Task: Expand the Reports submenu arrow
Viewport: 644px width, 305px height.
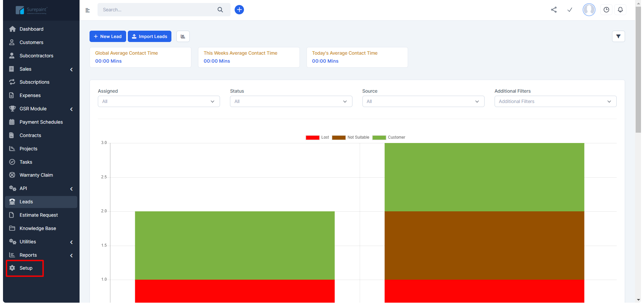Action: (x=72, y=255)
